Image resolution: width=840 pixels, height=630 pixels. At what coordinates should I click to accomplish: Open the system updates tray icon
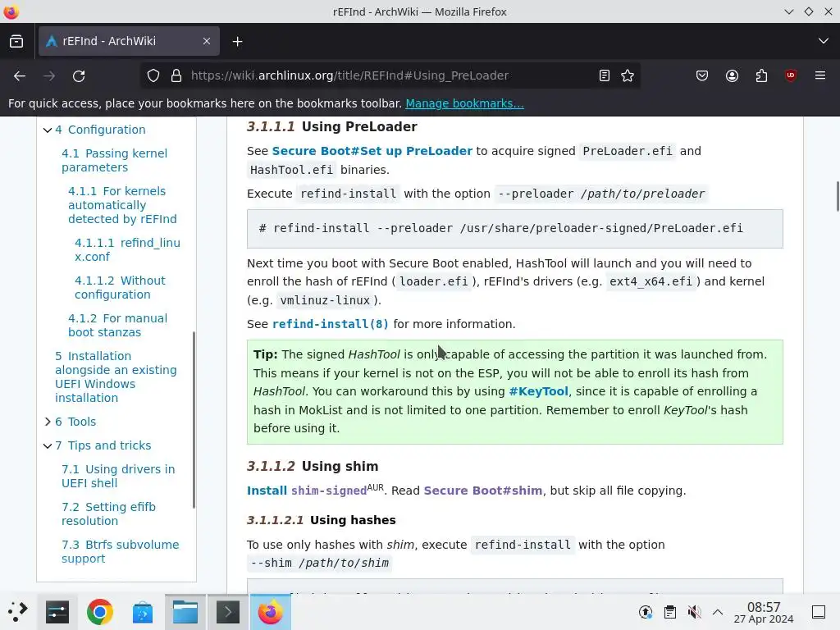coord(646,612)
